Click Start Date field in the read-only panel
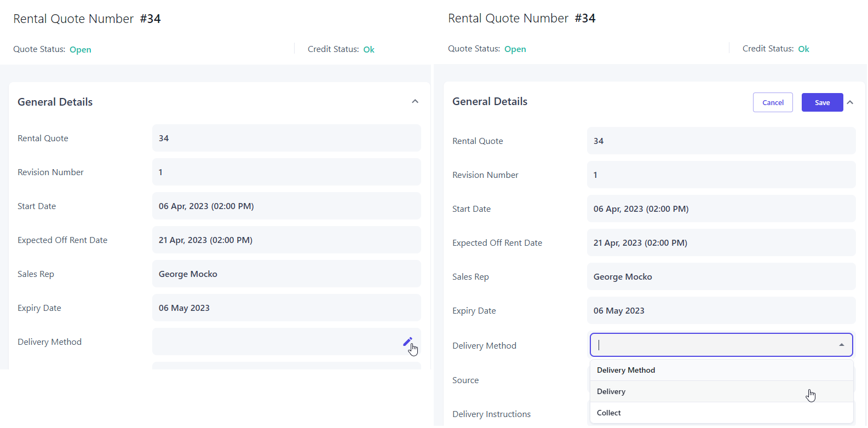Image resolution: width=868 pixels, height=428 pixels. [x=286, y=206]
